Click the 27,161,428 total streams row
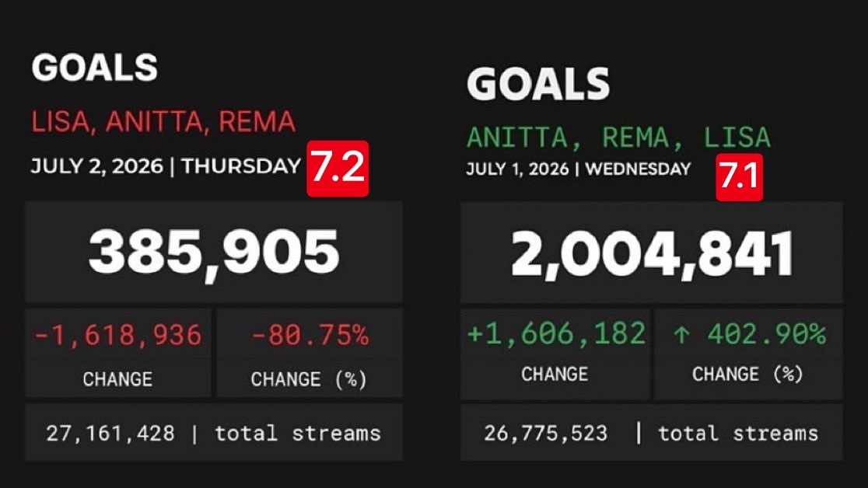The image size is (868, 488). pyautogui.click(x=214, y=433)
